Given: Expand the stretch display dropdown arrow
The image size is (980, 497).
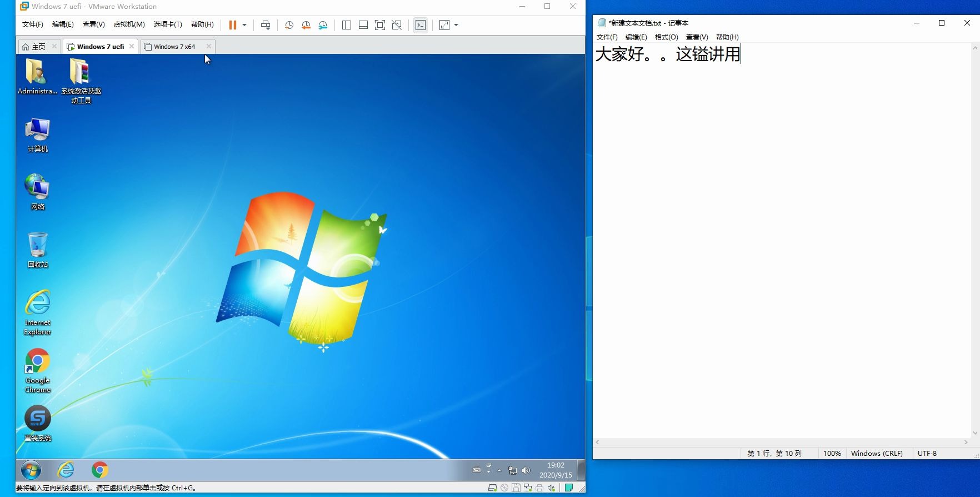Looking at the screenshot, I should pyautogui.click(x=456, y=25).
